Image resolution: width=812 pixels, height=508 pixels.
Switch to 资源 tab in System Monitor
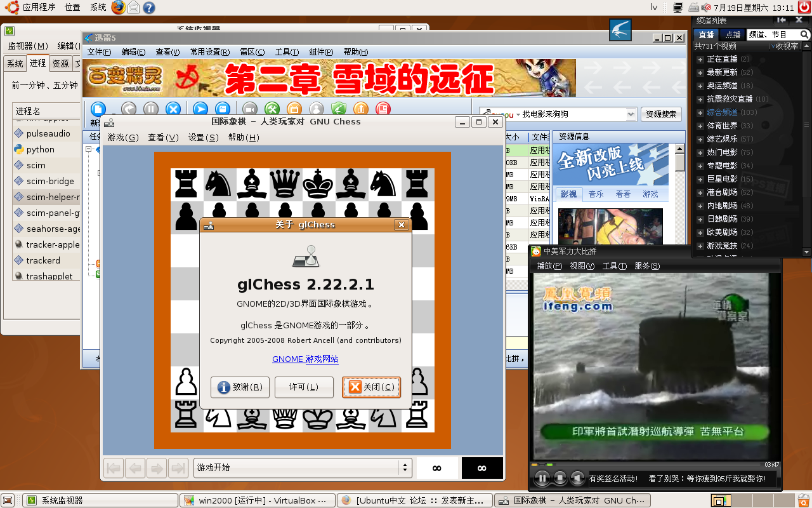click(x=61, y=63)
